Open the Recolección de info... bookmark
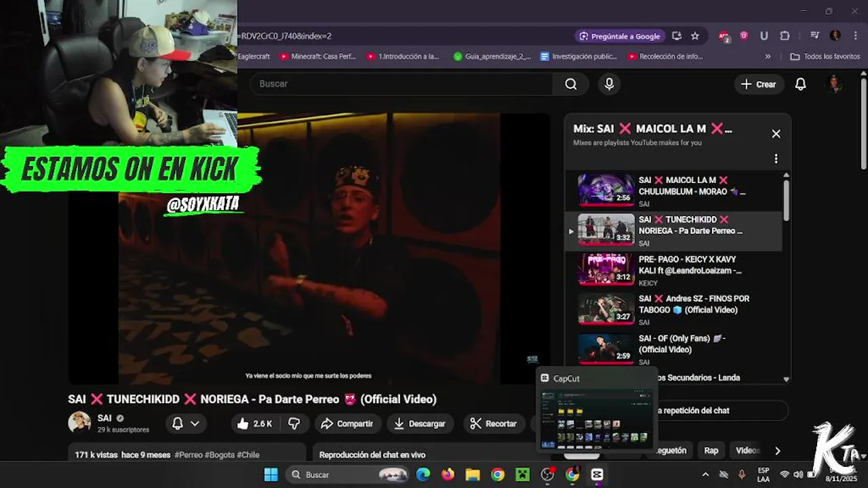868x488 pixels. point(665,57)
